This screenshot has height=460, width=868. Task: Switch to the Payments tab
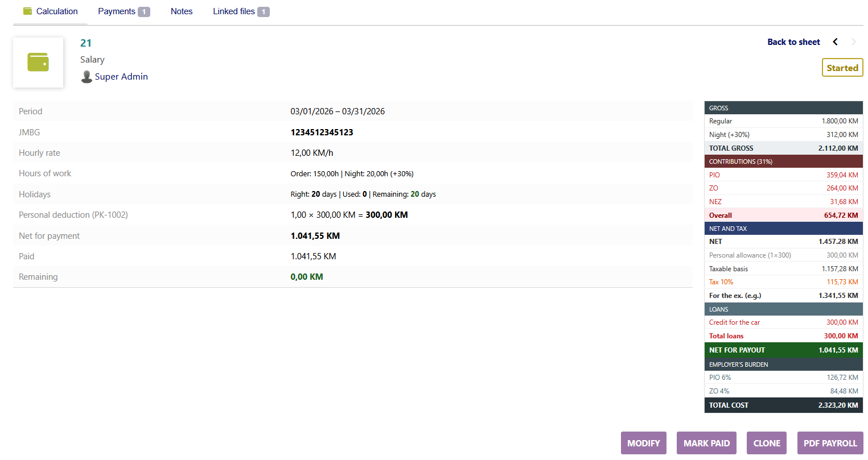point(124,11)
